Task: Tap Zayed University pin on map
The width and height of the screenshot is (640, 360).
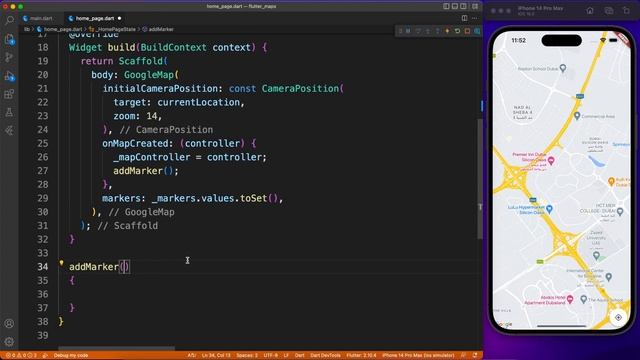Action: (596, 256)
